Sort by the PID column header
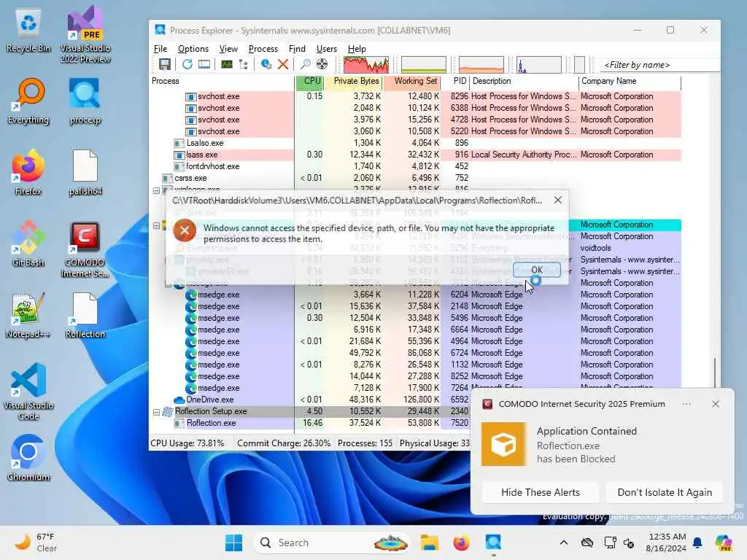The height and width of the screenshot is (560, 747). tap(455, 82)
